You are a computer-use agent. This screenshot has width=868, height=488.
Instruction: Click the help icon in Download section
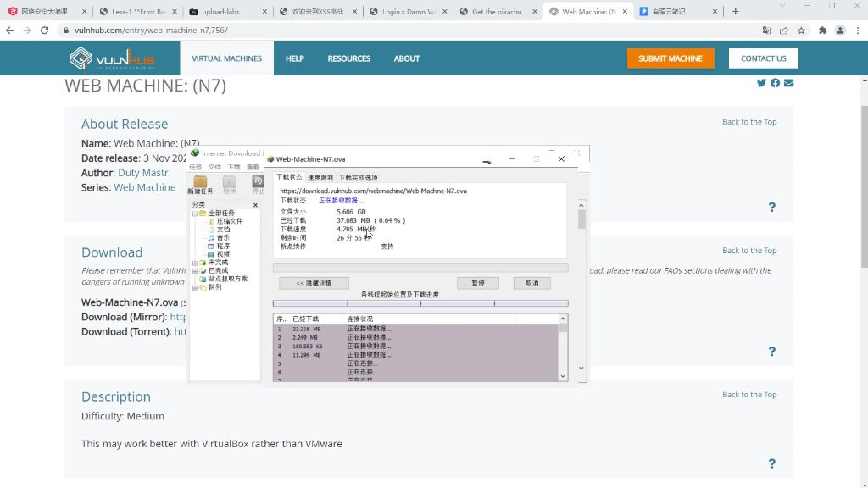771,352
